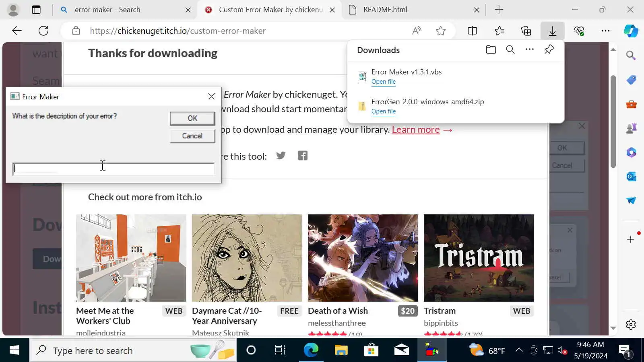644x362 pixels.
Task: Open Edge Settings and more menu
Action: [x=605, y=31]
